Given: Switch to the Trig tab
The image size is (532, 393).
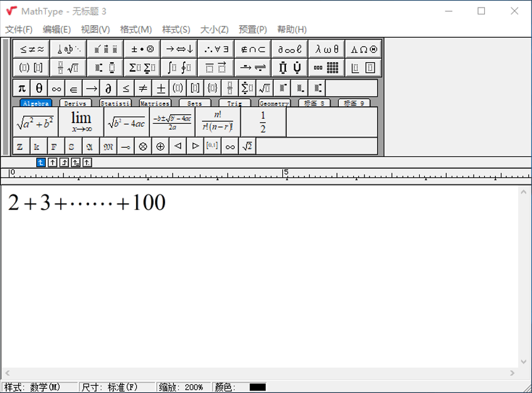Looking at the screenshot, I should tap(235, 103).
